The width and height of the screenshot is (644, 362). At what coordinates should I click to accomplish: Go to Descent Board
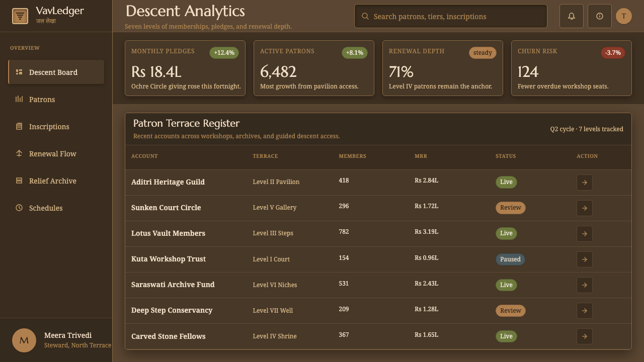click(x=56, y=72)
